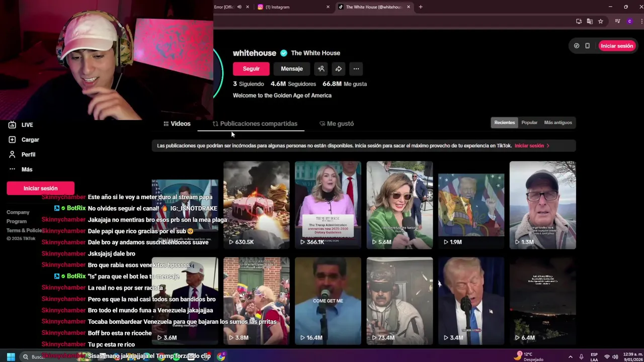
Task: Open the video thumbnail with 366.1K views
Action: 328,205
